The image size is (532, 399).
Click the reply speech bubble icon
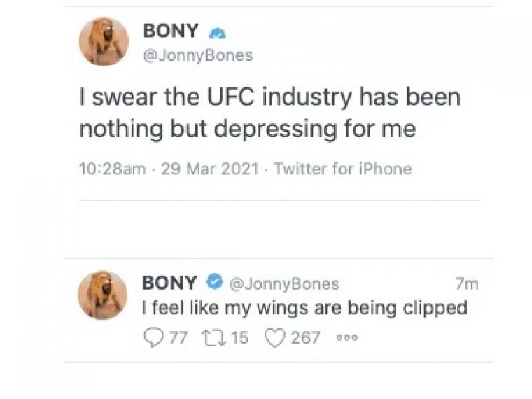click(x=153, y=337)
